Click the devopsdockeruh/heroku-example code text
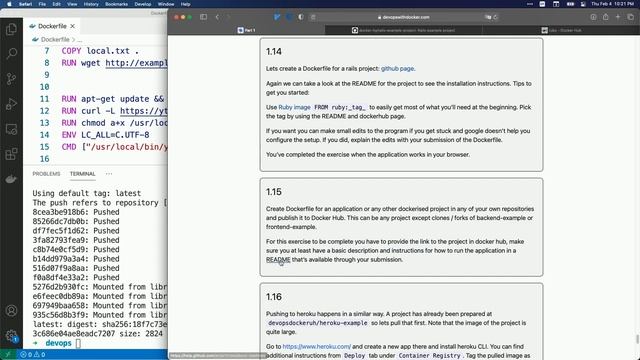 tap(318, 323)
